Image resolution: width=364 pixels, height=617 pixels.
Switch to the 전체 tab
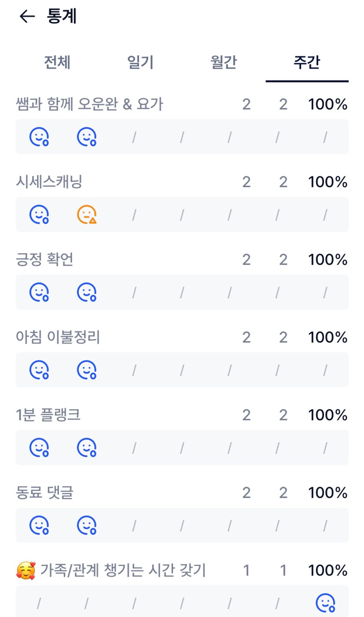click(x=57, y=63)
